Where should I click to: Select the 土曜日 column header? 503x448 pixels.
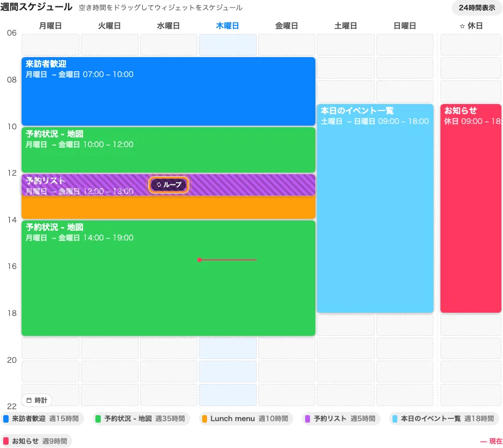pos(346,26)
